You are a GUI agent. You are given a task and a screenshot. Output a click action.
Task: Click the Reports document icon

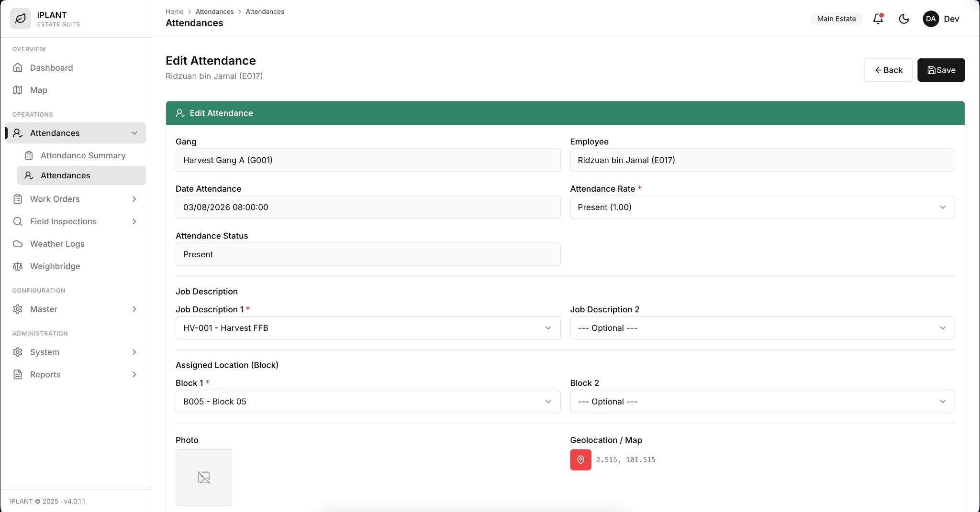[18, 374]
